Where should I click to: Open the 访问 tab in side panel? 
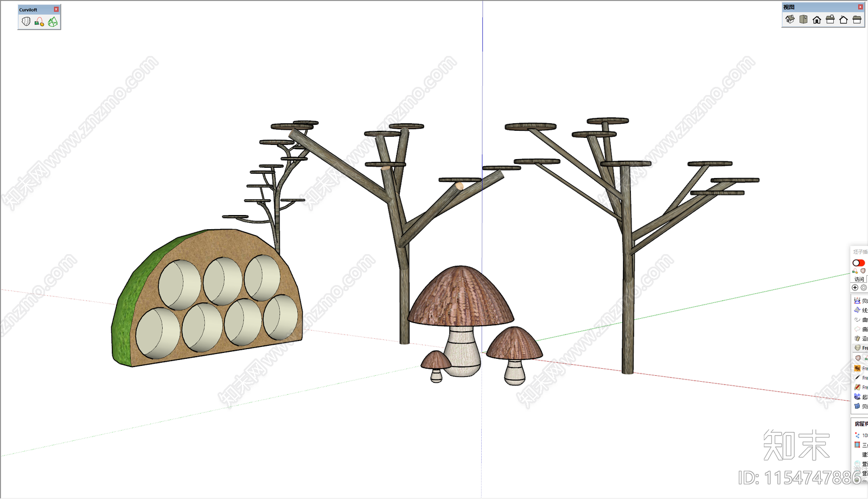(859, 279)
